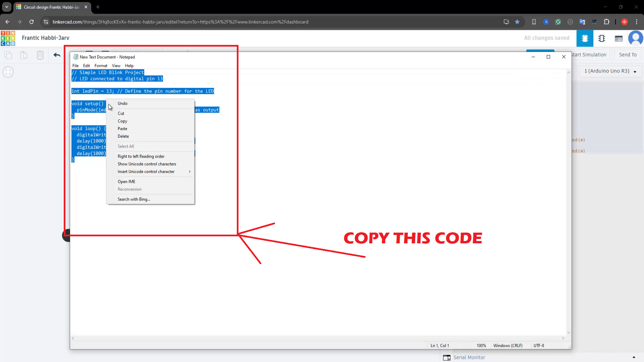Click the undo arrow in Tinkercad toolbar
Image resolution: width=644 pixels, height=362 pixels.
(x=57, y=55)
